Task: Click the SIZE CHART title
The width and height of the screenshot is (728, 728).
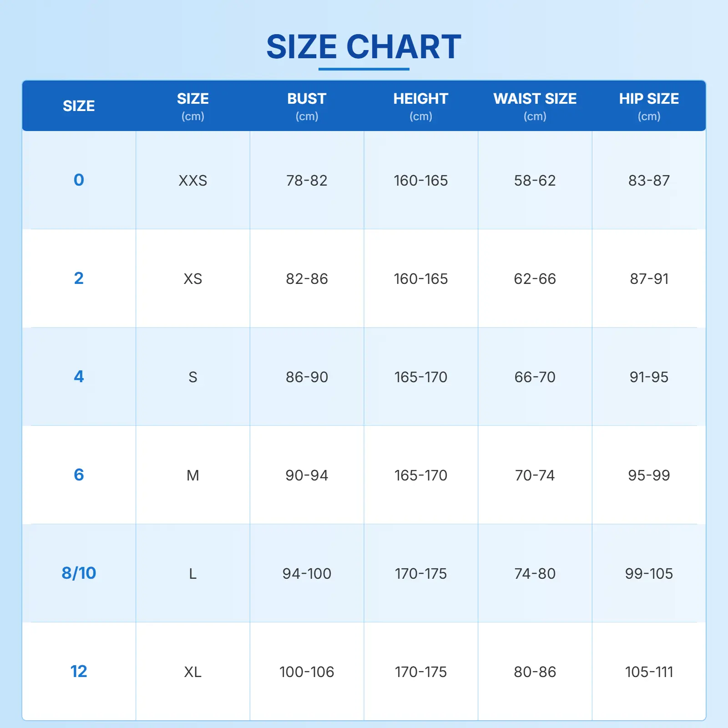Action: [x=364, y=47]
